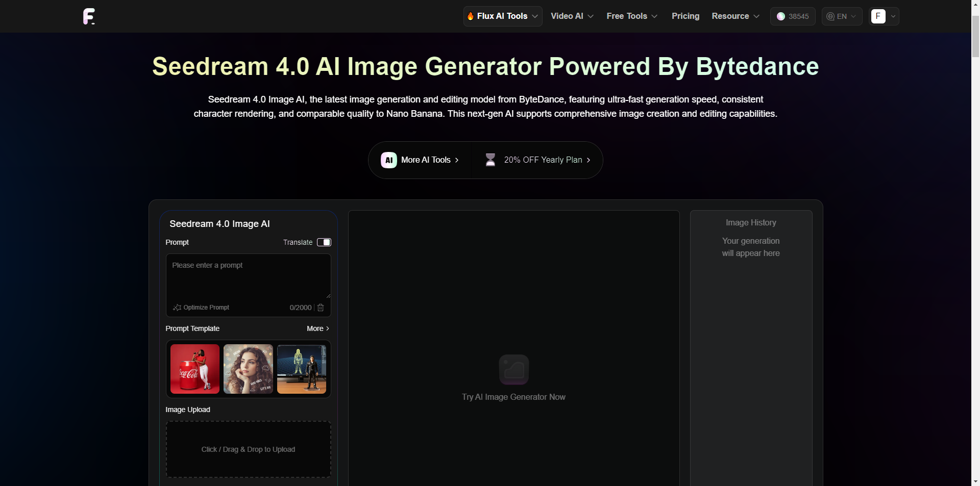Viewport: 980px width, 486px height.
Task: Open the Pricing page
Action: [x=685, y=16]
